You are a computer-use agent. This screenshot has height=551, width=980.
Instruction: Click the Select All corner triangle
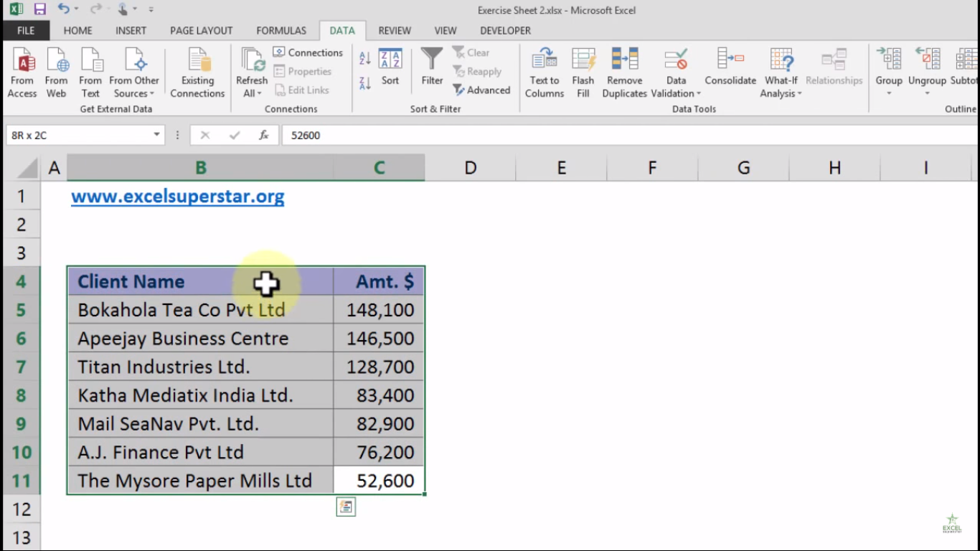(28, 168)
